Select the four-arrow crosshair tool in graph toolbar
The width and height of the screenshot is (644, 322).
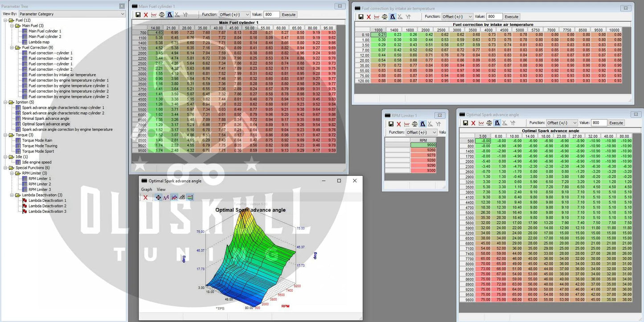[x=158, y=197]
